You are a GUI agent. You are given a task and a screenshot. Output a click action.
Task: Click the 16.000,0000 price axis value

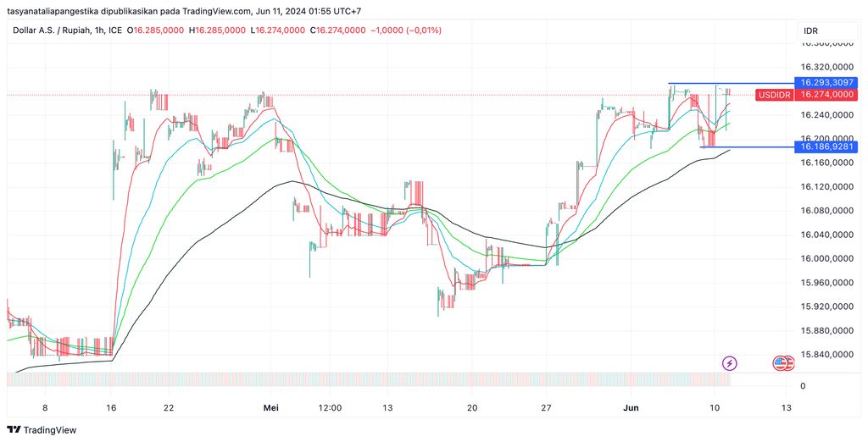(826, 258)
